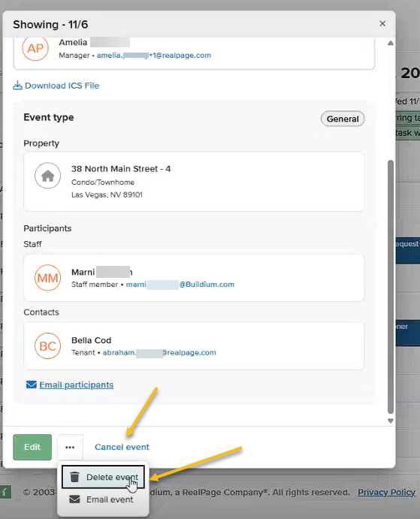Open Marni's Buildium email link

[180, 285]
